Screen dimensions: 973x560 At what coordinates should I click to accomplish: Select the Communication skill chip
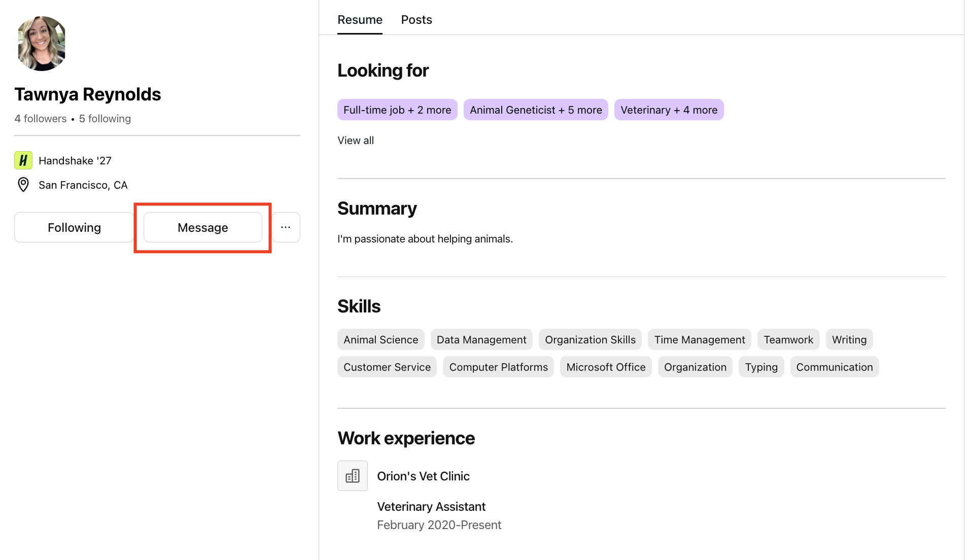[x=835, y=367]
